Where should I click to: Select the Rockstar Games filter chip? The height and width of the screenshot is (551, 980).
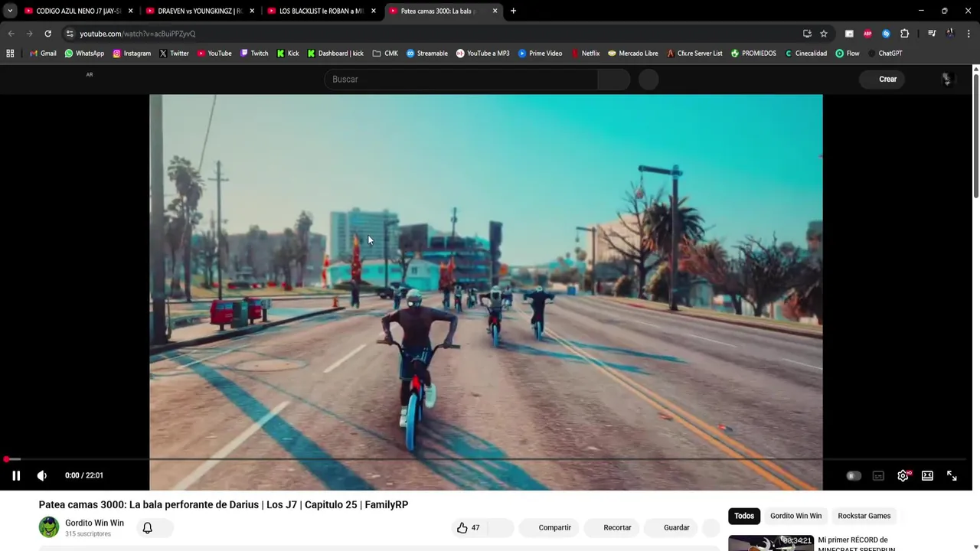(x=864, y=516)
